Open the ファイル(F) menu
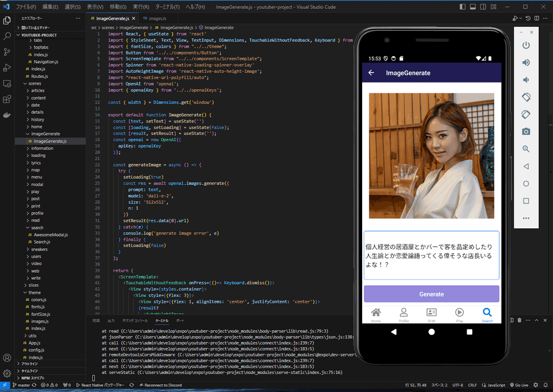 26,7
